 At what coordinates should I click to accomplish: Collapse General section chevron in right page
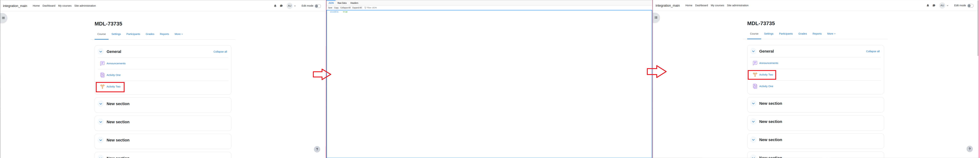pyautogui.click(x=753, y=51)
